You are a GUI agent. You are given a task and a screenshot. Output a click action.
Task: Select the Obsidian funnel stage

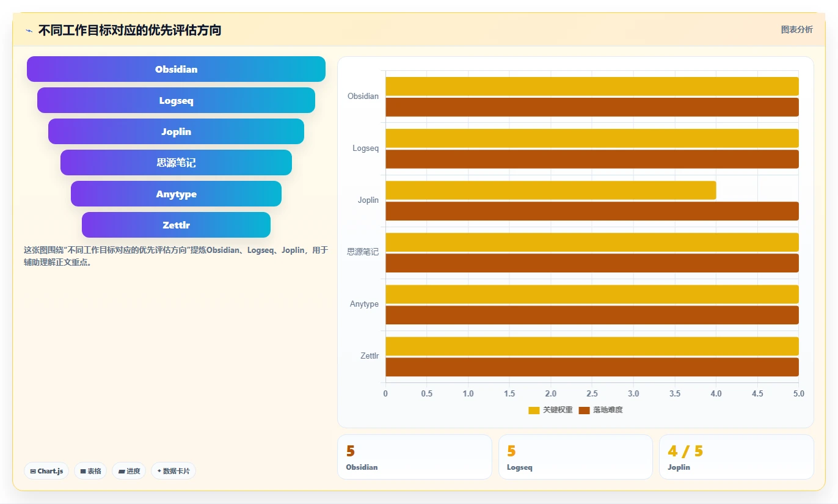[x=176, y=69]
